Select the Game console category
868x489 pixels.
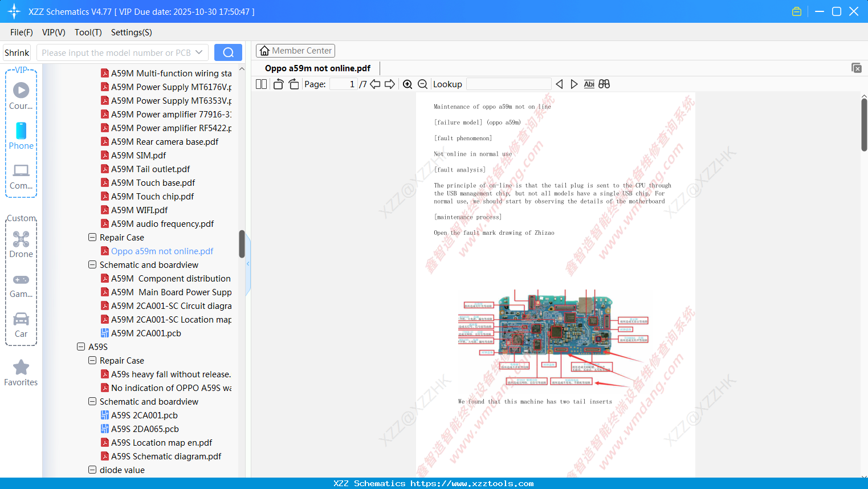click(21, 285)
